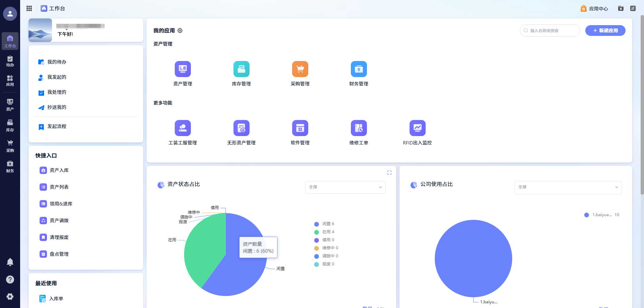
Task: Launch the 工装工服管理 app icon
Action: [183, 128]
